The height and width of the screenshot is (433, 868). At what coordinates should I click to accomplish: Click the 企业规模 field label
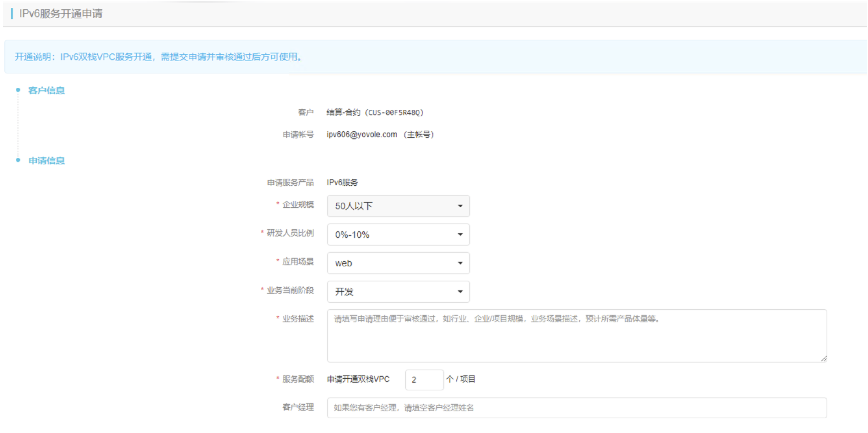pyautogui.click(x=298, y=205)
